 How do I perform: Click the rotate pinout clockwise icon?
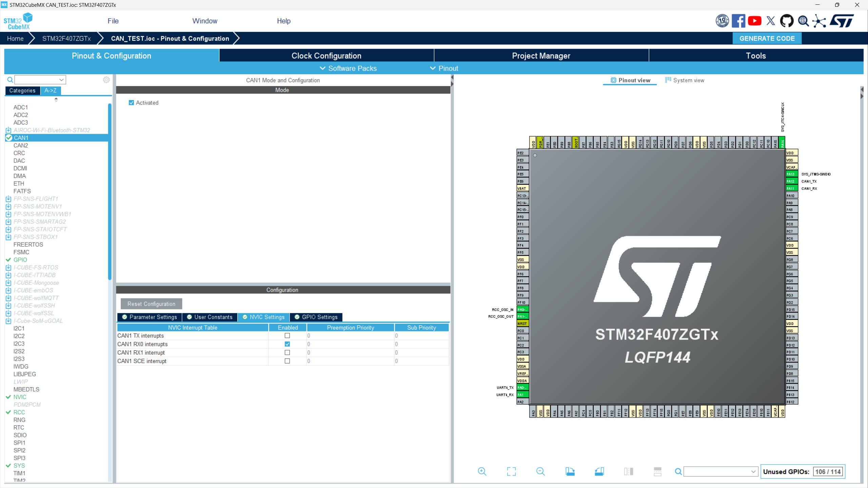(570, 471)
